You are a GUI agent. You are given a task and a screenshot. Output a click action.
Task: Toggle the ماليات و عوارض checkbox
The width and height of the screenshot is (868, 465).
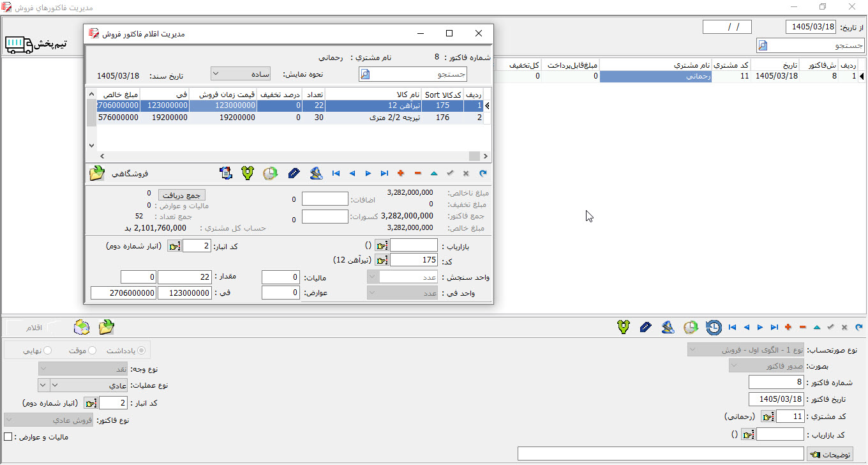click(x=8, y=437)
